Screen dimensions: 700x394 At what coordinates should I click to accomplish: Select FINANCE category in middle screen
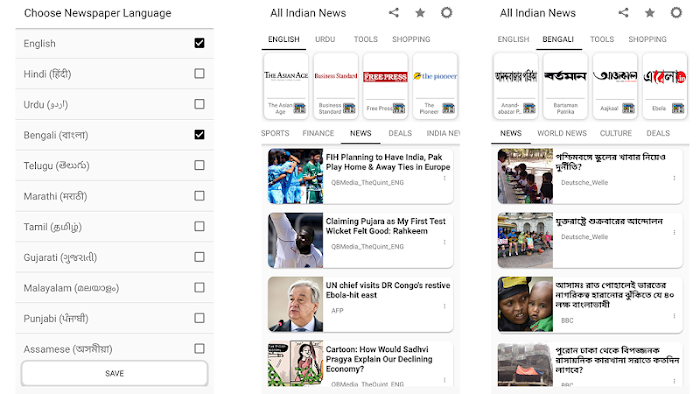click(x=318, y=133)
